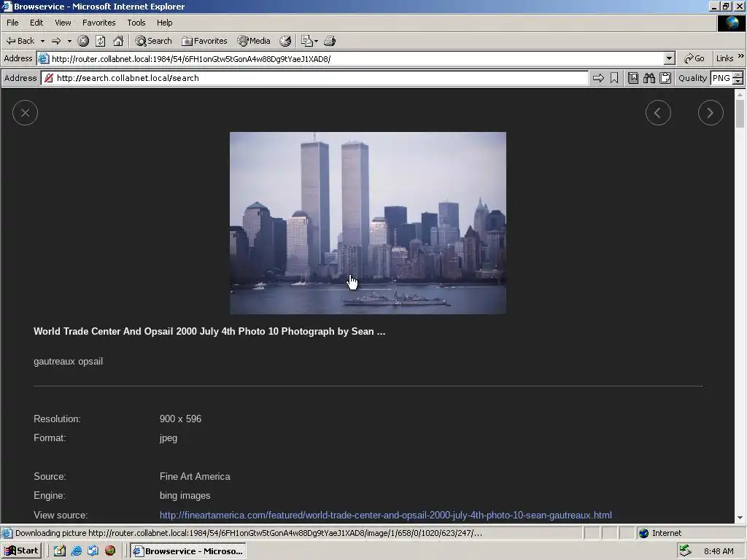Go to the previous image result

point(659,113)
